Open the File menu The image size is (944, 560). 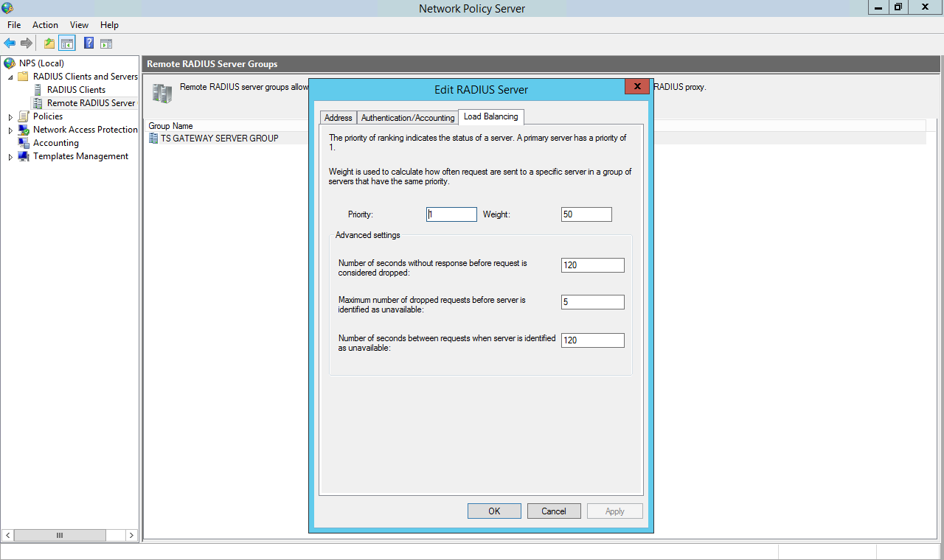[x=14, y=25]
